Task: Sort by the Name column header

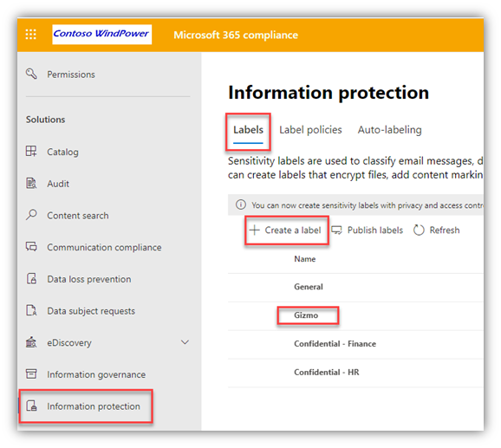Action: [x=305, y=259]
